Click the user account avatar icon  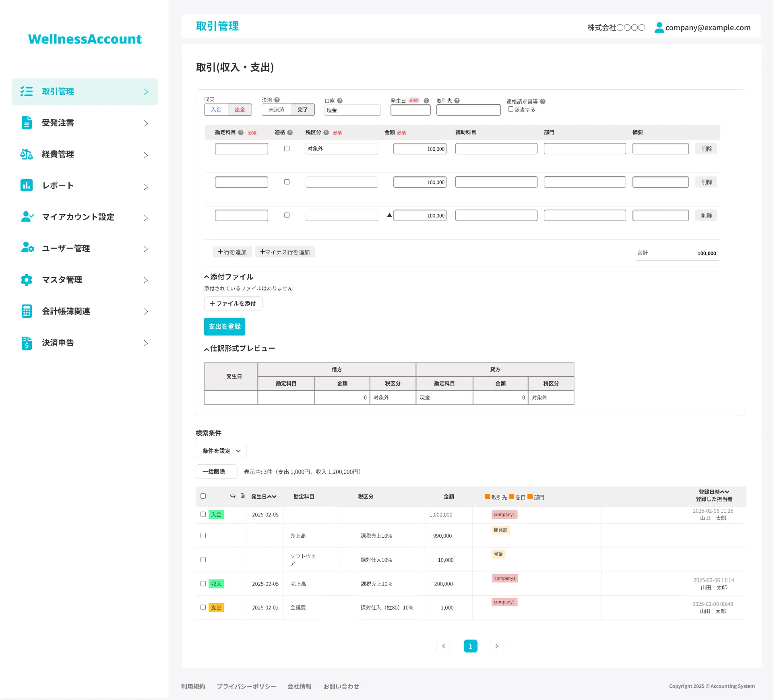click(x=659, y=27)
